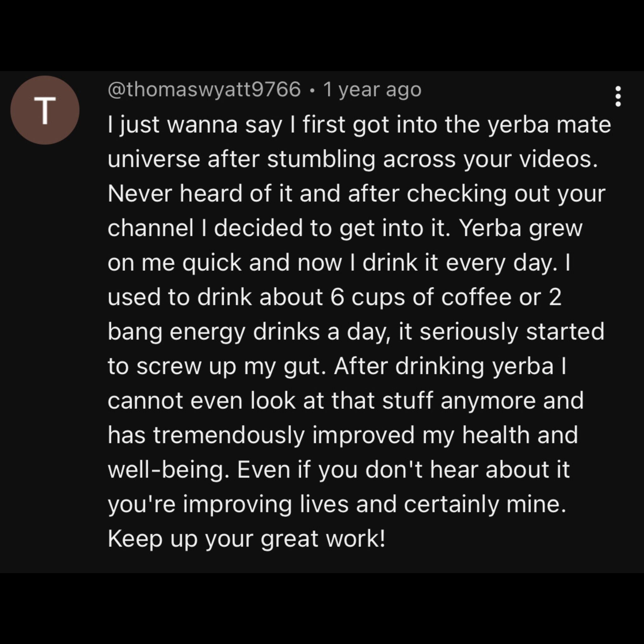Click the brown "T" profile avatar
Screen dimensions: 644x644
(45, 110)
